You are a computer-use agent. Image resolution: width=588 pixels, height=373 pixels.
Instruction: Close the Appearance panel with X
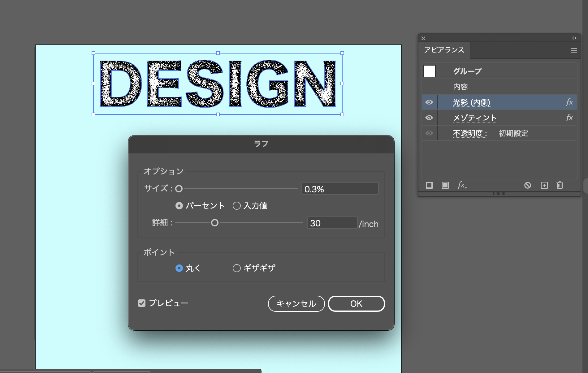pyautogui.click(x=423, y=38)
